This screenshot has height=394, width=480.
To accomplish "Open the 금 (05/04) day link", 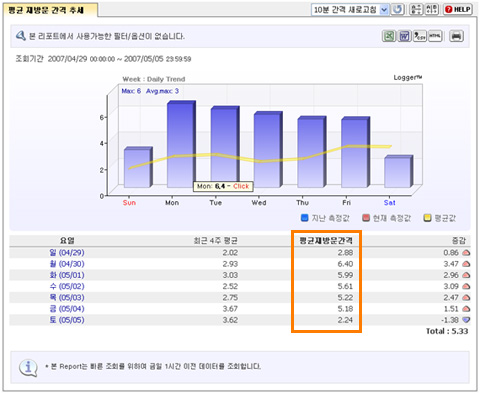I will pos(67,309).
